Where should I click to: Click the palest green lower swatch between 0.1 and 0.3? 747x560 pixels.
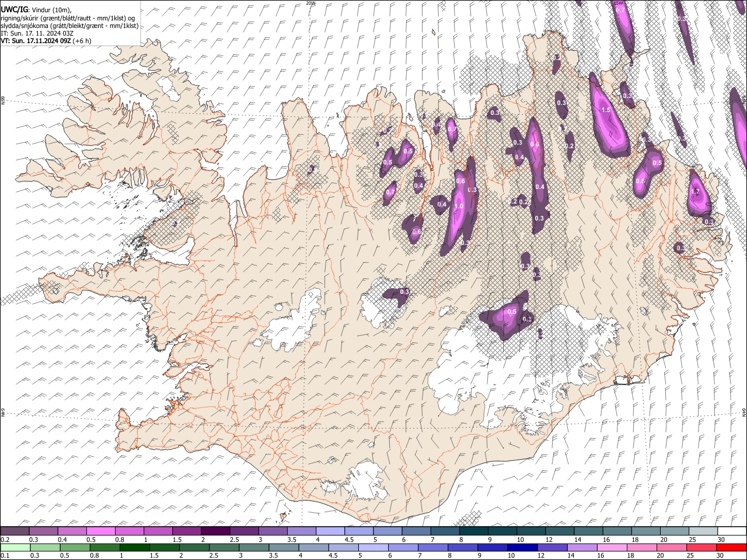(15, 547)
